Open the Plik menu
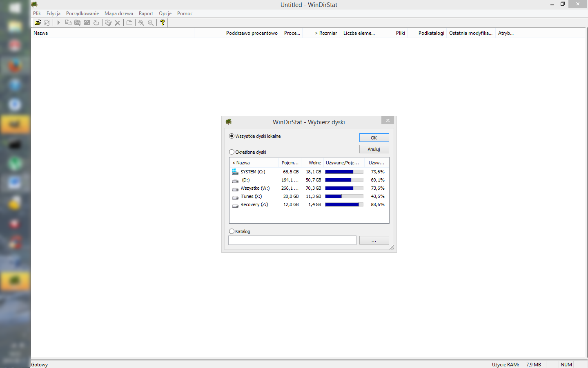The height and width of the screenshot is (368, 588). click(x=37, y=13)
